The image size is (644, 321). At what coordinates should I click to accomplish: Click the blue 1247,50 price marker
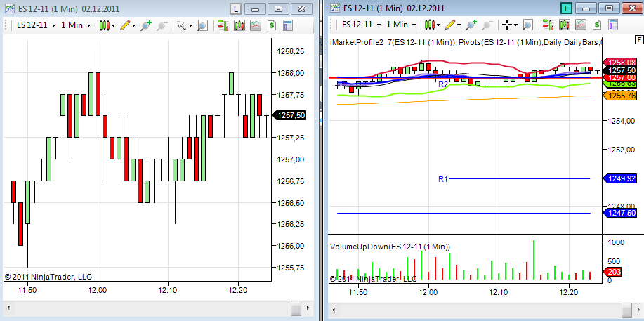tap(622, 213)
